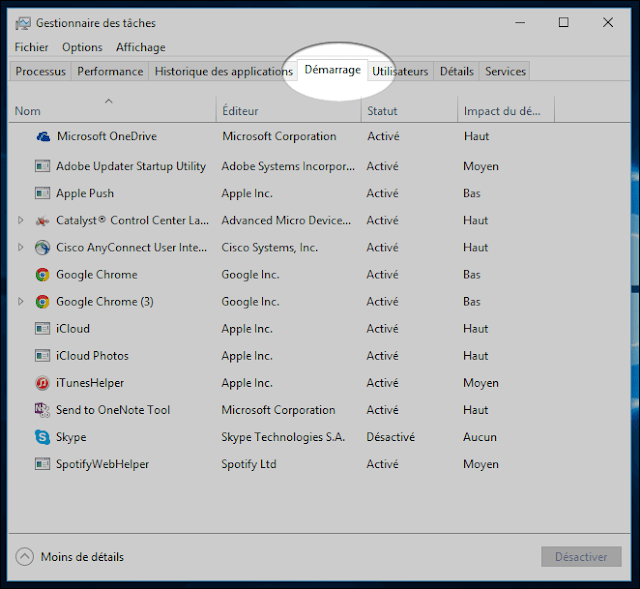Click the Moins de détails link
The height and width of the screenshot is (589, 640).
pyautogui.click(x=82, y=557)
